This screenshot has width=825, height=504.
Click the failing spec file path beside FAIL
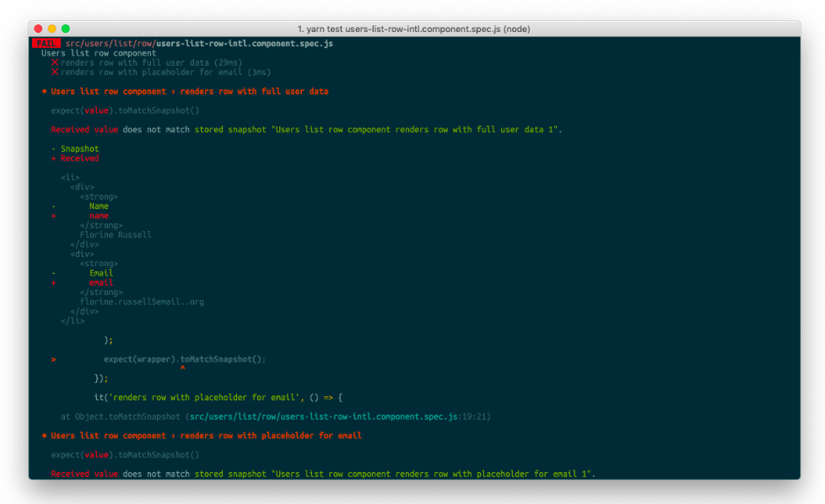tap(199, 44)
